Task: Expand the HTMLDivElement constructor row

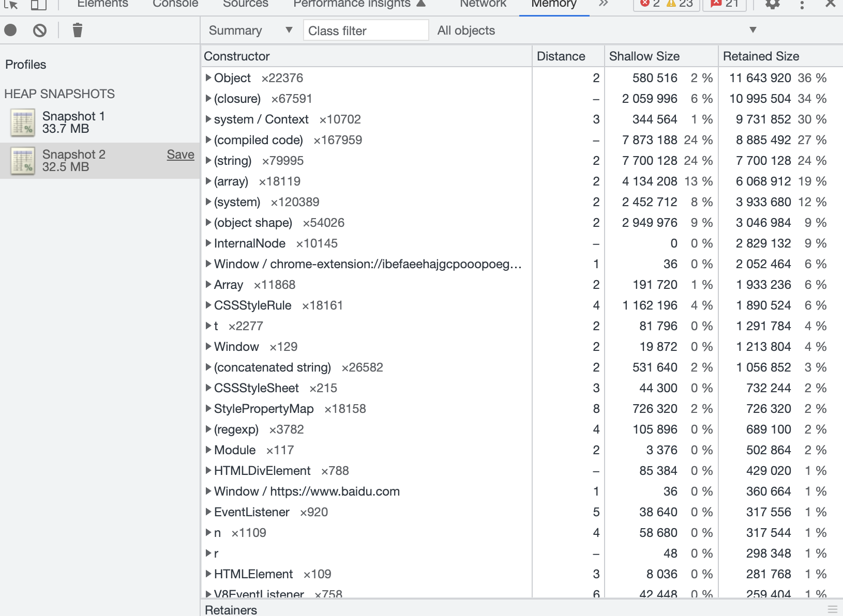Action: click(208, 471)
